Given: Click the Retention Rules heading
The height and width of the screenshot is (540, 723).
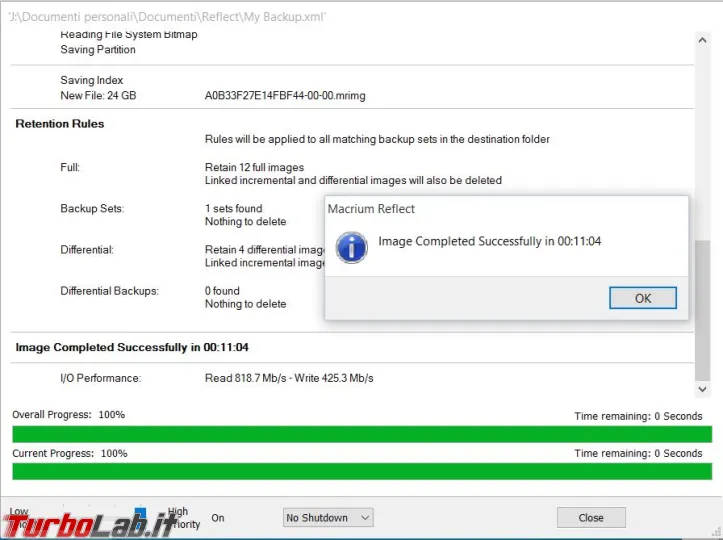Looking at the screenshot, I should coord(59,124).
